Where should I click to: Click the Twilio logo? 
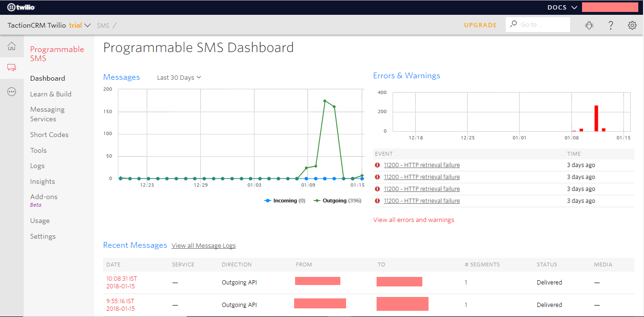(x=21, y=7)
